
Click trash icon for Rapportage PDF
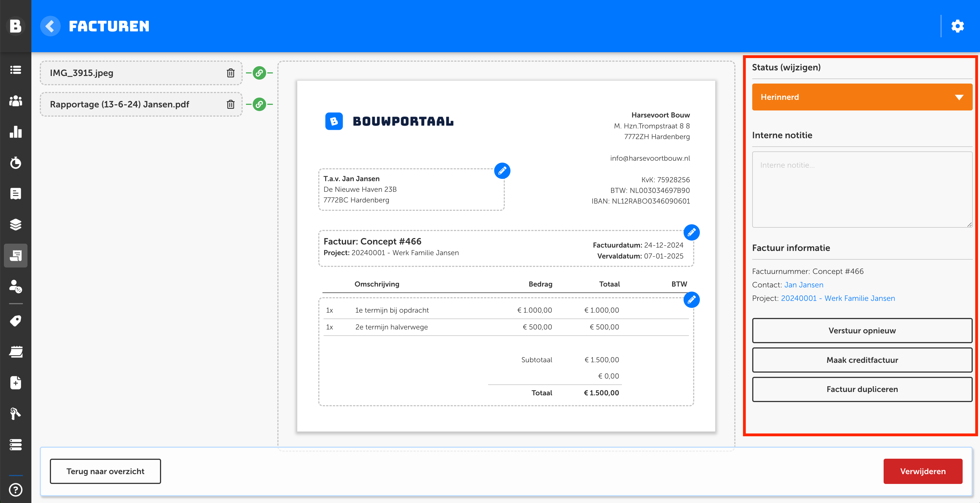(231, 104)
